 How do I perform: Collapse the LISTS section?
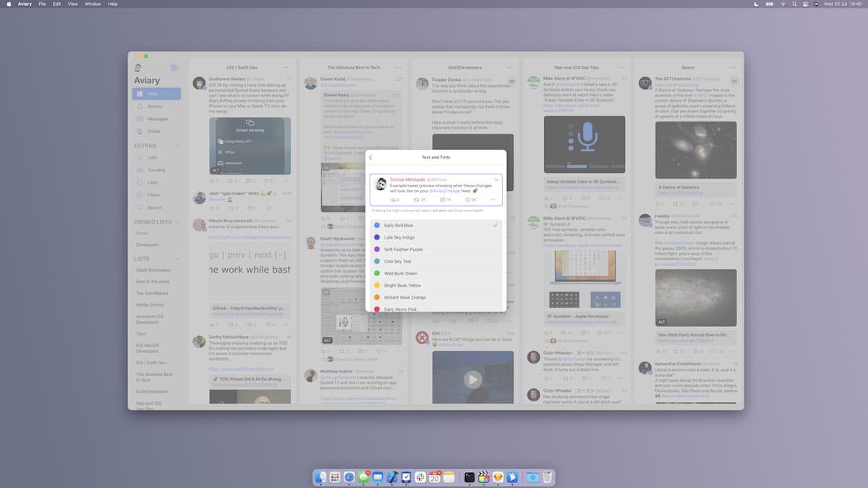[177, 258]
